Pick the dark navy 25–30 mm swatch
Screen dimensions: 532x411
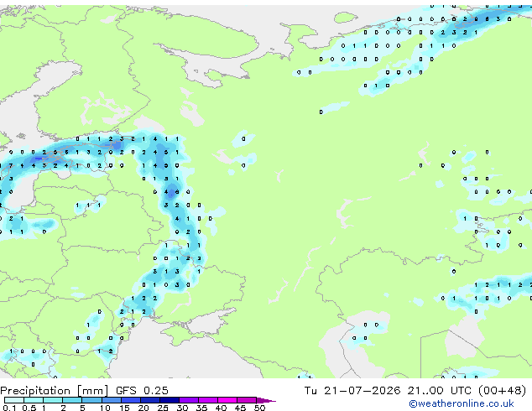(x=170, y=400)
